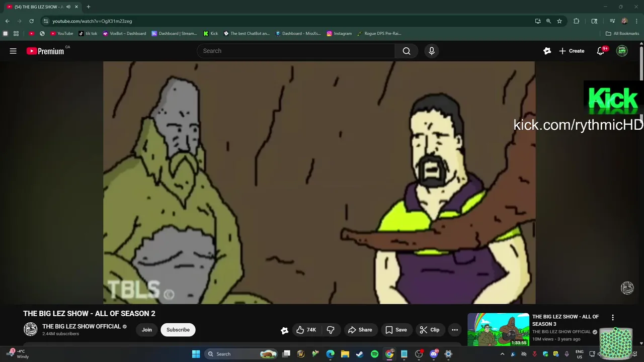Switch input language ENG US
Image resolution: width=644 pixels, height=362 pixels.
click(x=580, y=354)
